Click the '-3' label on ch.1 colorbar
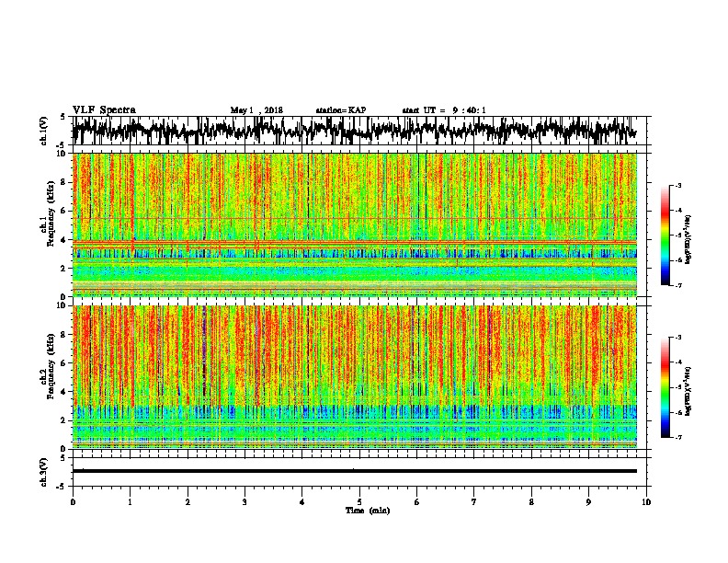 point(678,185)
